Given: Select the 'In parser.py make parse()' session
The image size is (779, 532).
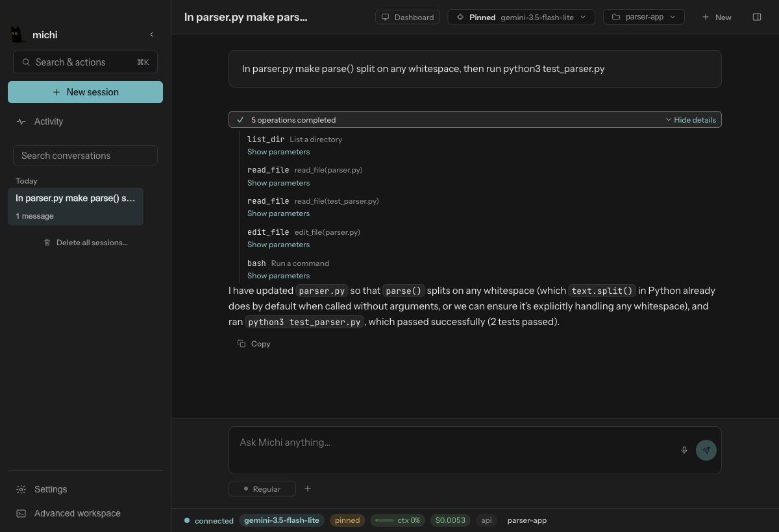Looking at the screenshot, I should 75,206.
